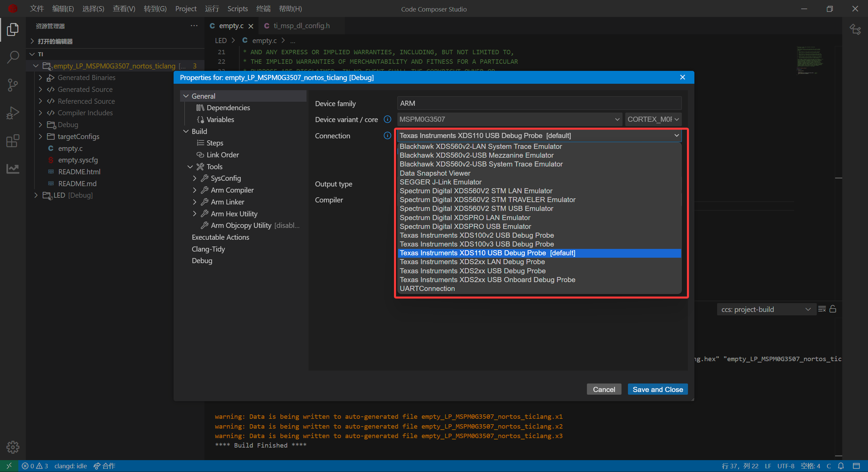Viewport: 868px width, 472px height.
Task: Toggle the output panel scroll lock icon
Action: pyautogui.click(x=833, y=309)
